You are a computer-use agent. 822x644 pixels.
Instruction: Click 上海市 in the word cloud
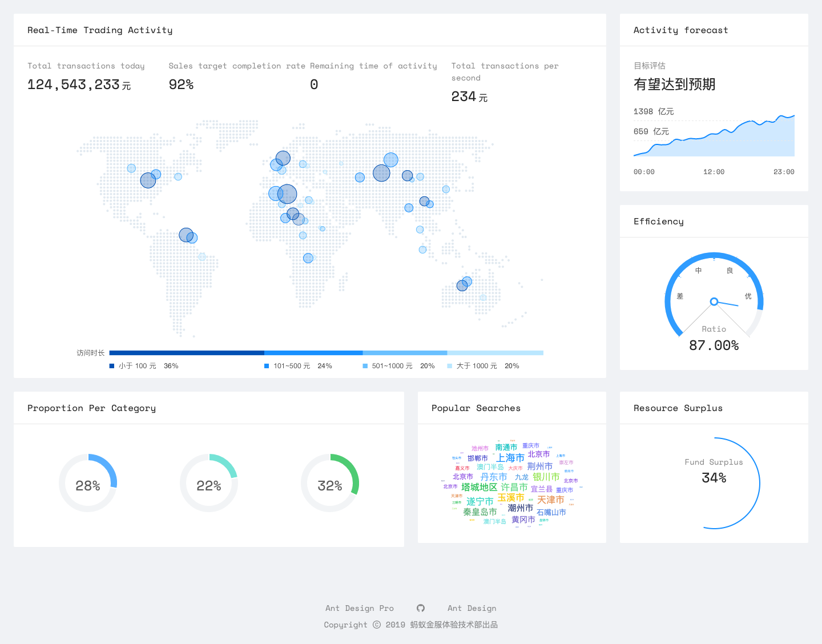pyautogui.click(x=510, y=458)
